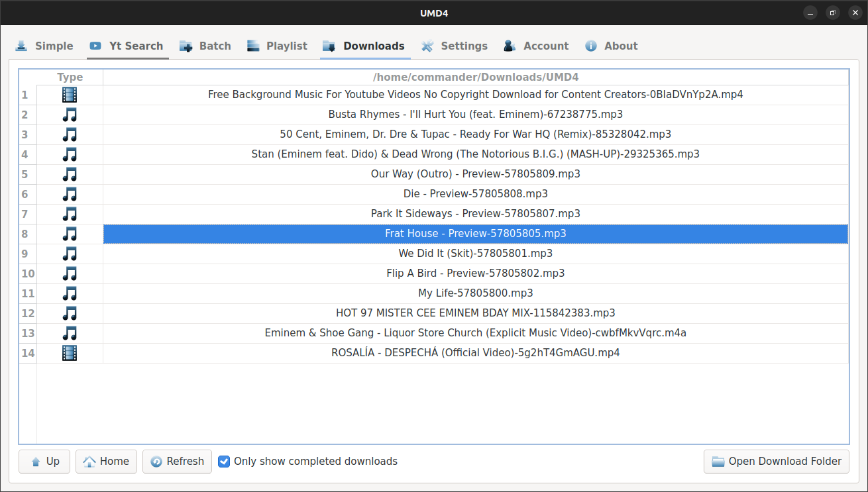Click the icon on the Batch tab

point(184,46)
